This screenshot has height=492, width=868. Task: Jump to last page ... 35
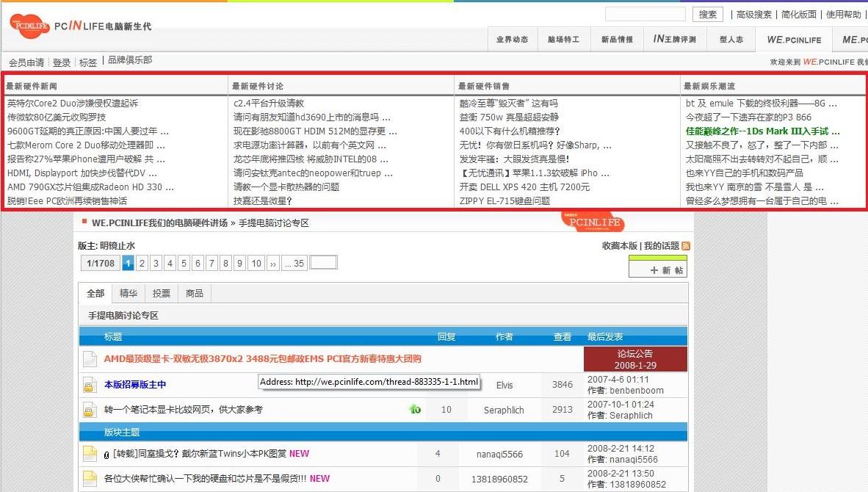point(294,263)
